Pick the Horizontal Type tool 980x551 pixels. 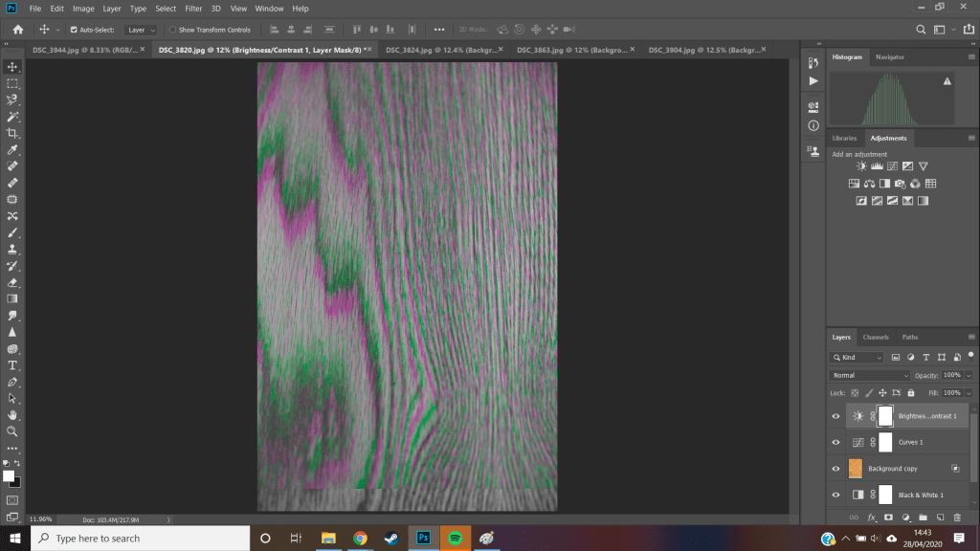click(12, 365)
